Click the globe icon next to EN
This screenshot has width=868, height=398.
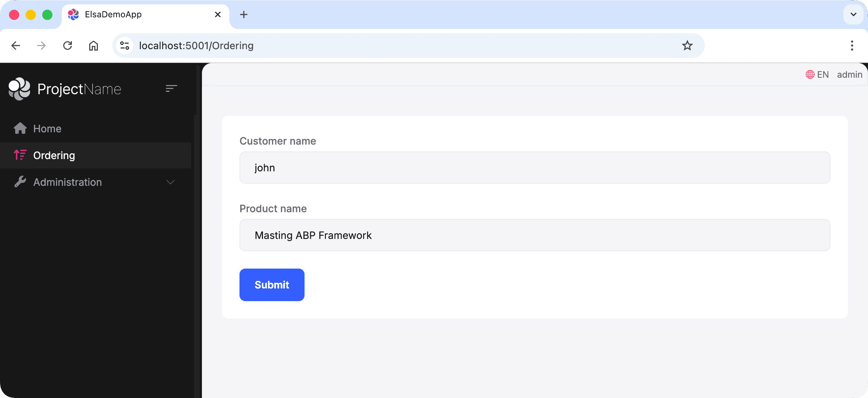point(810,74)
